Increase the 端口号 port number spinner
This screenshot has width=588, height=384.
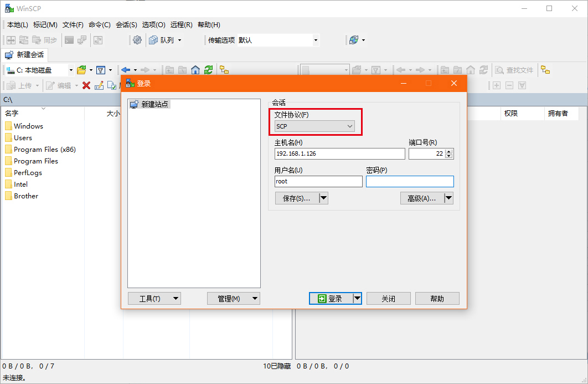click(449, 151)
